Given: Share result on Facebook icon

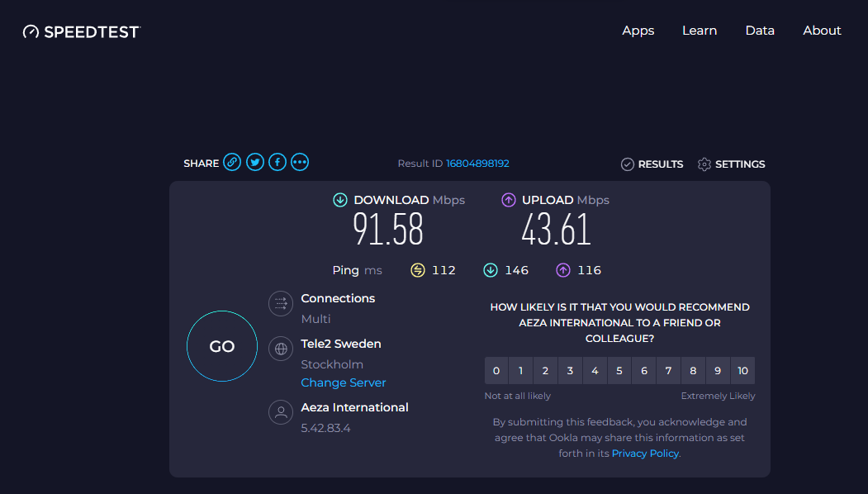Looking at the screenshot, I should tap(277, 163).
